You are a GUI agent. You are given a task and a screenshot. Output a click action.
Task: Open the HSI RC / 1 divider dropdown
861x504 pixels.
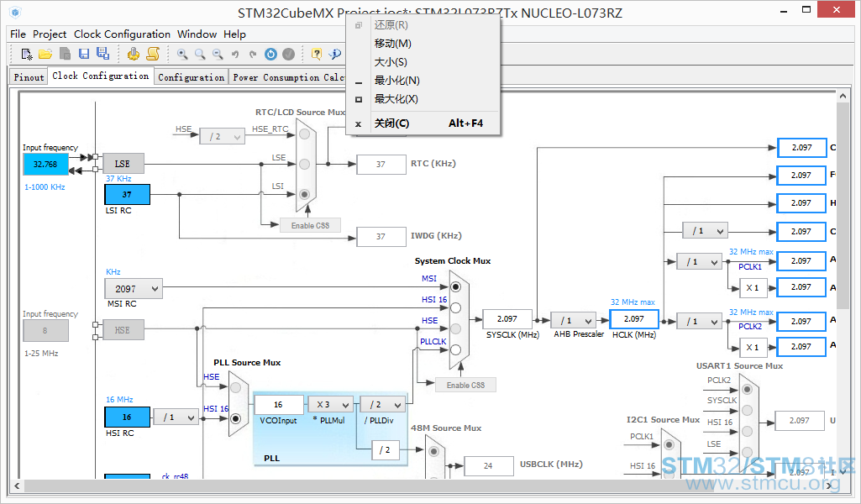pos(176,417)
